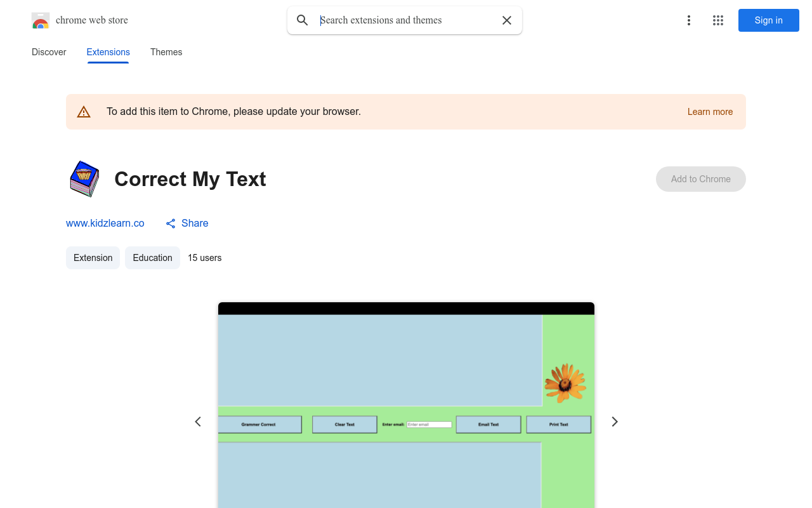Screen dimensions: 812x508
Task: Click the Chrome Web Store logo
Action: [41, 20]
